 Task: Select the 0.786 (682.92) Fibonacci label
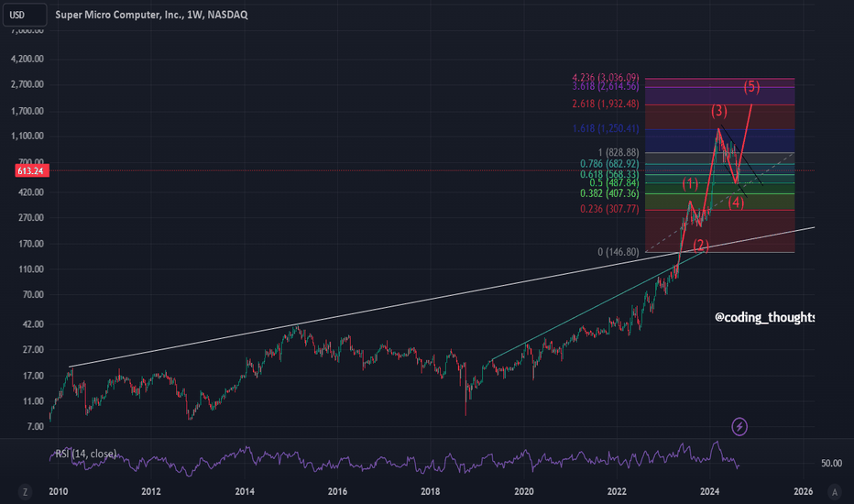pos(609,164)
